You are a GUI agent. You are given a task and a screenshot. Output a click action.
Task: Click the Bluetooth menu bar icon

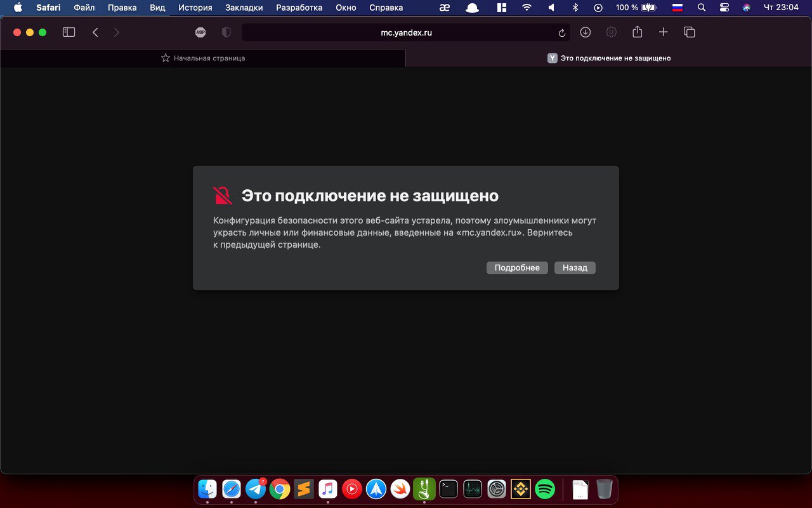click(x=575, y=8)
